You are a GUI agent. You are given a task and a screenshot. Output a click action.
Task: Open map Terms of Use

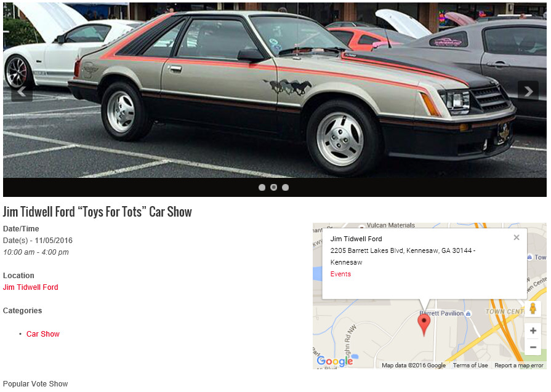coord(470,366)
